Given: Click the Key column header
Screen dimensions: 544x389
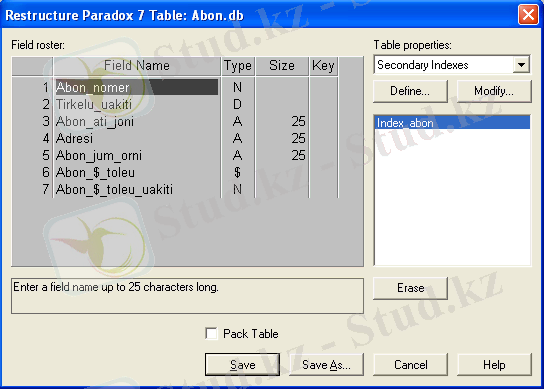Looking at the screenshot, I should (323, 66).
